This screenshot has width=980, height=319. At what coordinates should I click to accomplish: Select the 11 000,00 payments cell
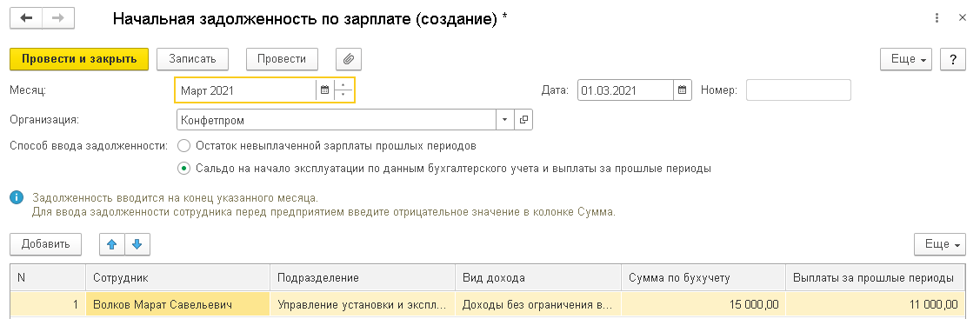click(x=876, y=305)
